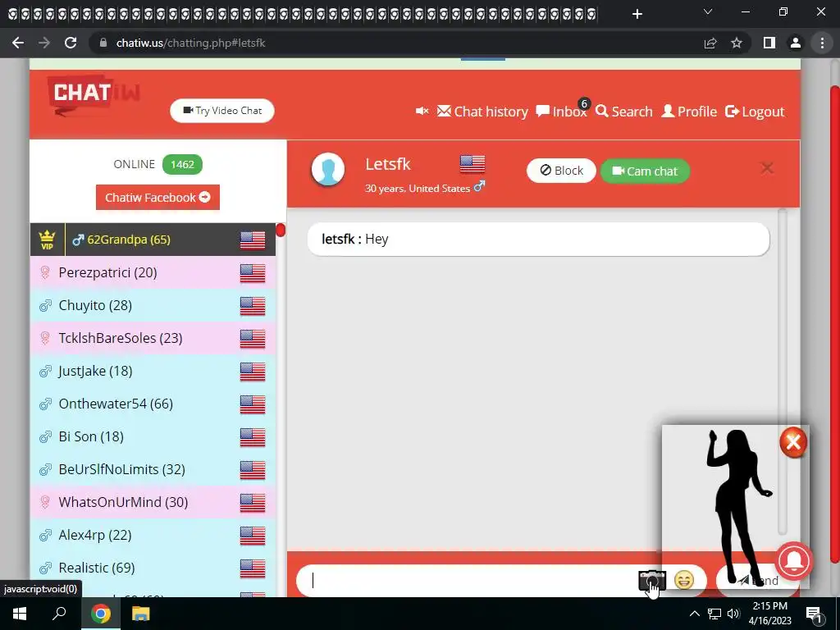Click the Send message button
The image size is (840, 630).
(x=757, y=581)
